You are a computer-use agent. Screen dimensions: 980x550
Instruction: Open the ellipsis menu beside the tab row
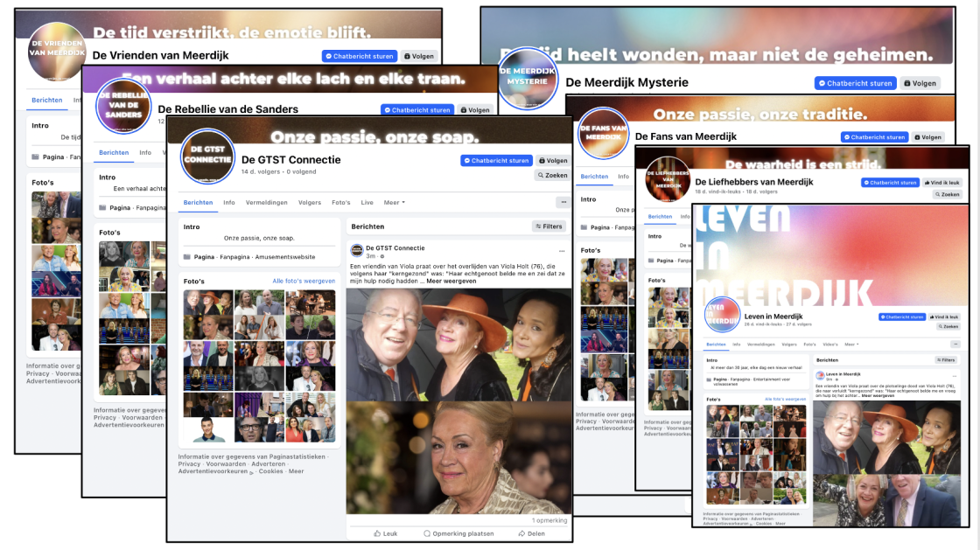click(x=563, y=202)
